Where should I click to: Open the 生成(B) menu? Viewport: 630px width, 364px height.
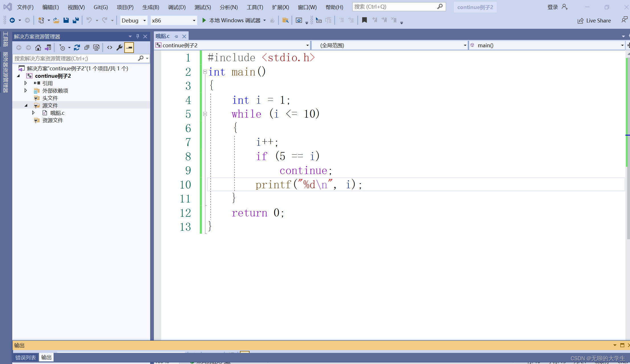click(151, 7)
